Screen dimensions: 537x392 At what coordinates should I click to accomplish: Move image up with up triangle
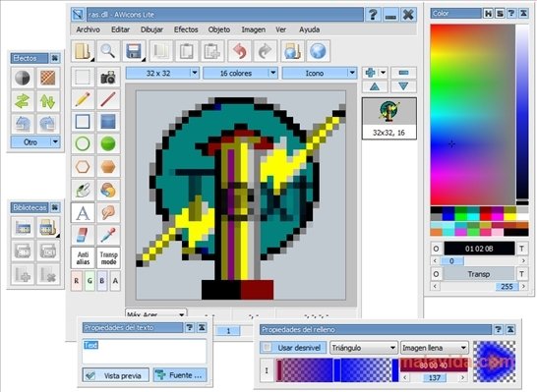(375, 86)
